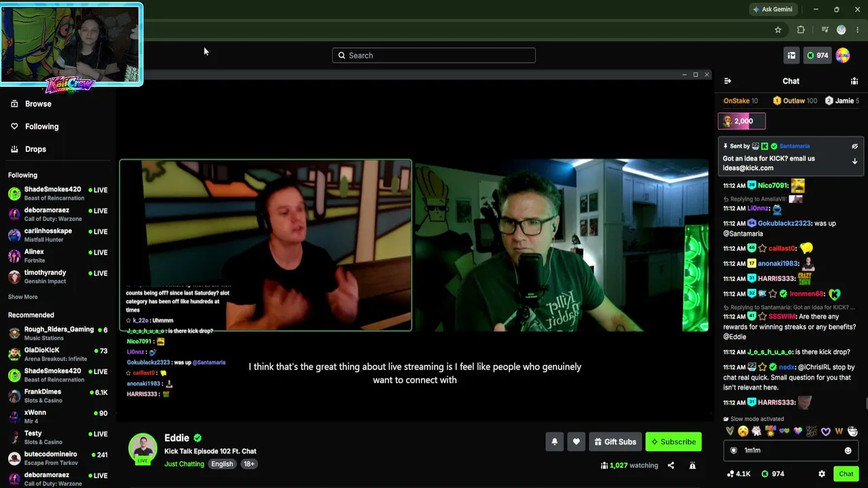Viewport: 868px width, 488px height.
Task: Select Outlaw in the gift leaderboard
Action: coord(795,101)
